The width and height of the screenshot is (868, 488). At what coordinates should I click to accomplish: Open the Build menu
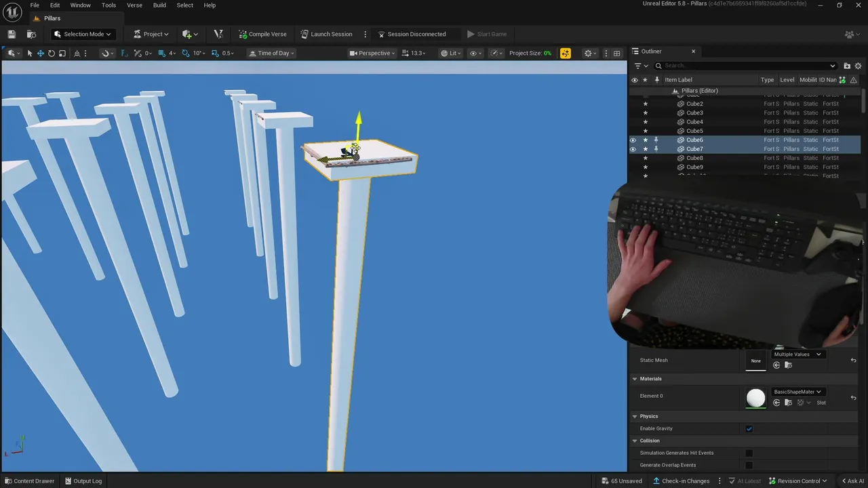click(x=159, y=5)
